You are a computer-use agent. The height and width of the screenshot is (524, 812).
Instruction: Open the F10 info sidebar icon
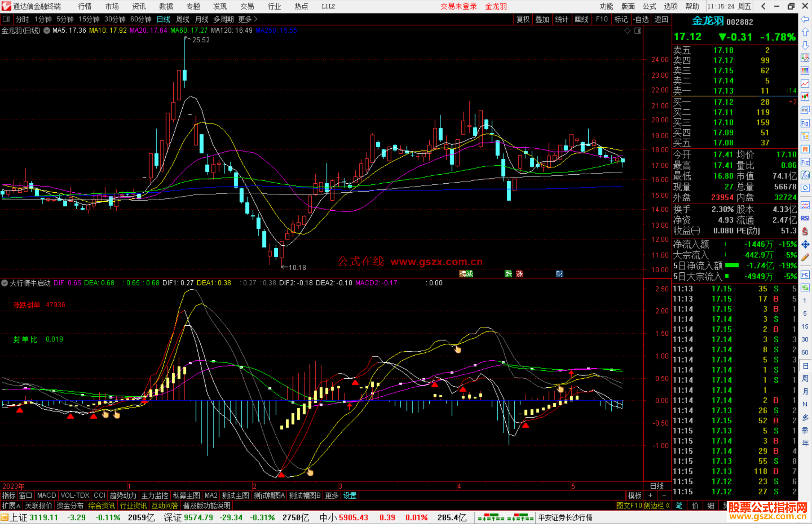click(805, 123)
